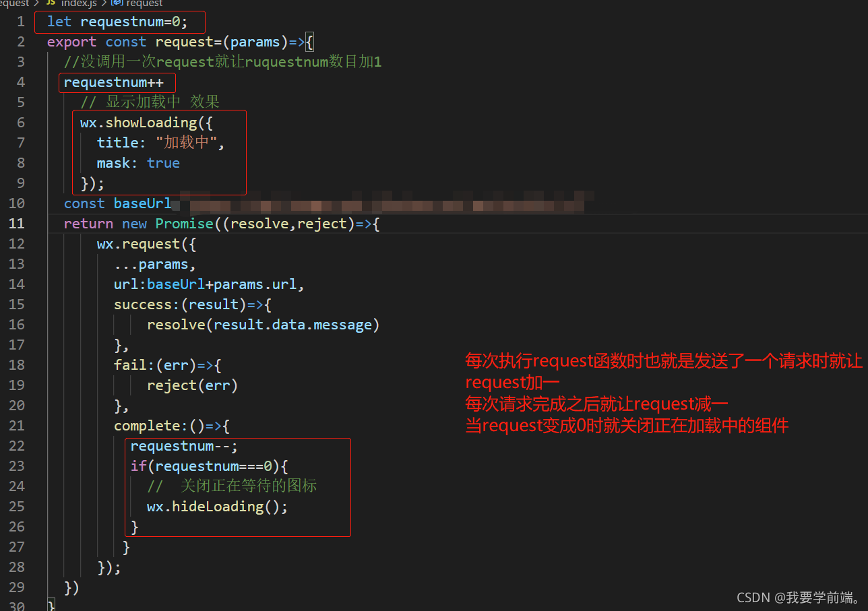This screenshot has height=611, width=868.
Task: Select line number 12 in the gutter
Action: (17, 244)
